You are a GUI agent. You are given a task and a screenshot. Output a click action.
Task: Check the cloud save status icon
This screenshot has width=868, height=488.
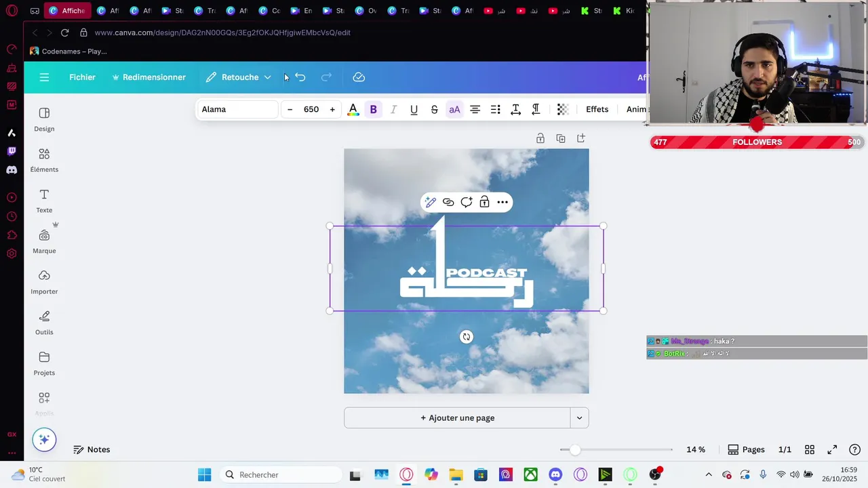pyautogui.click(x=359, y=77)
